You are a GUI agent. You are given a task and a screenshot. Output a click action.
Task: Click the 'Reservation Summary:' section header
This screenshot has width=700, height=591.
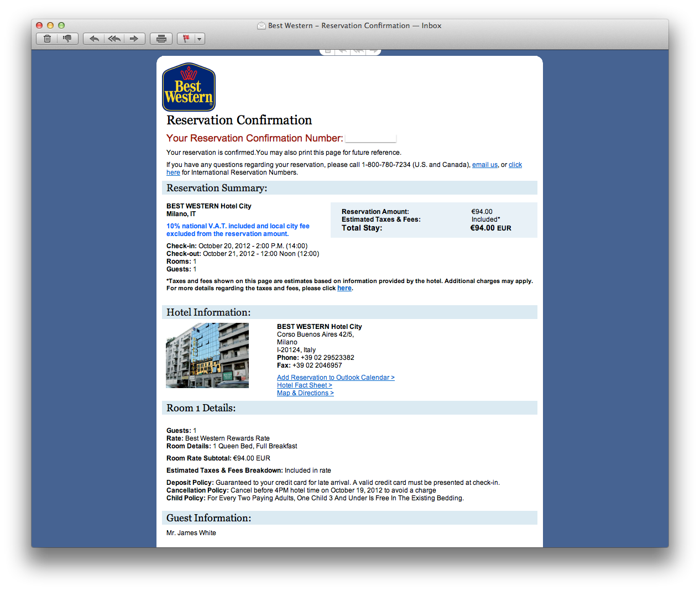[x=349, y=188]
